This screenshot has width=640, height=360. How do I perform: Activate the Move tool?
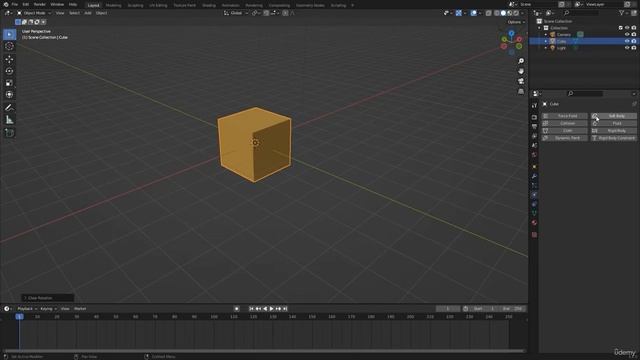tap(9, 59)
